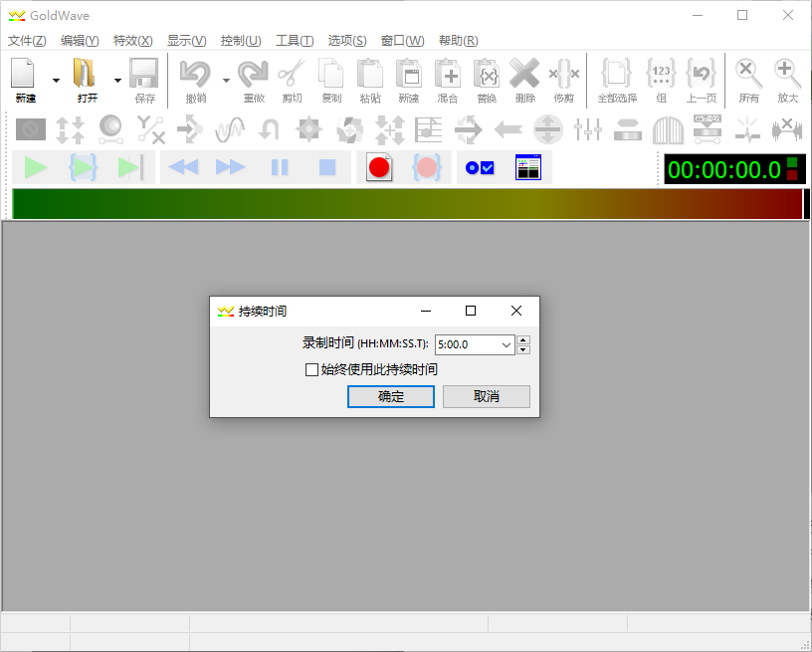Viewport: 812px width, 652px height.
Task: Open the 工具(T) menu
Action: (x=294, y=41)
